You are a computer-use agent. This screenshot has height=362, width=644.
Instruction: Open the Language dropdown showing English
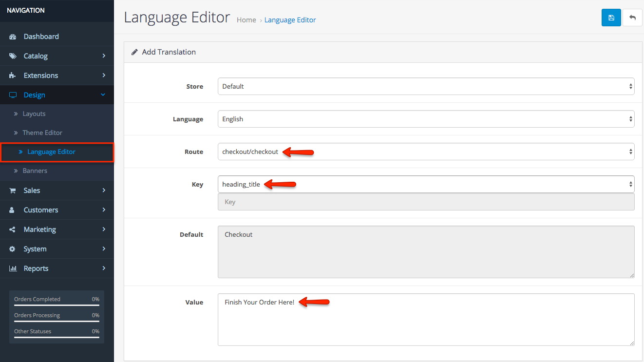[x=426, y=119]
